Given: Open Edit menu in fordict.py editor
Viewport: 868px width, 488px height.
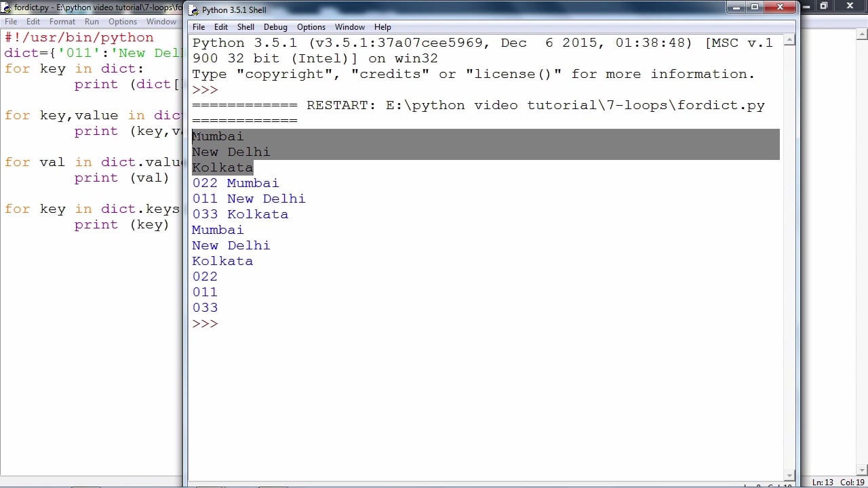Looking at the screenshot, I should click(x=33, y=22).
